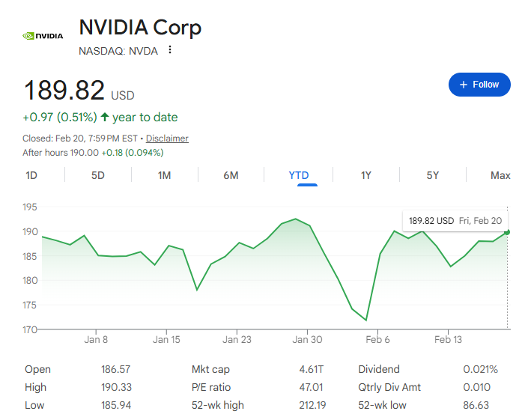Switch to the 1M chart tab
The width and height of the screenshot is (525, 420).
pyautogui.click(x=164, y=175)
